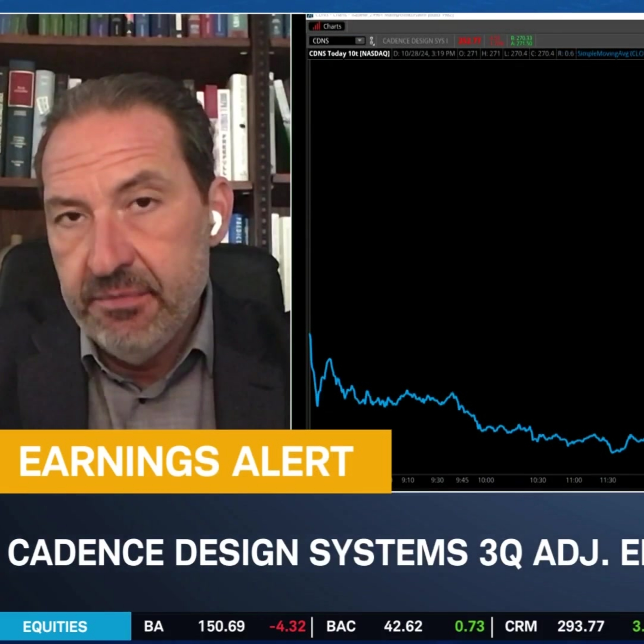Open the SimpleMovingAvg study label
Screen dimensions: 644x644
(x=610, y=54)
